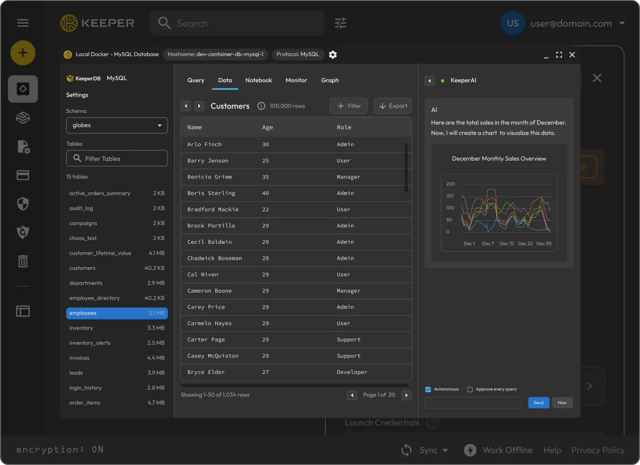Open the stacked layers sidebar icon

[23, 118]
